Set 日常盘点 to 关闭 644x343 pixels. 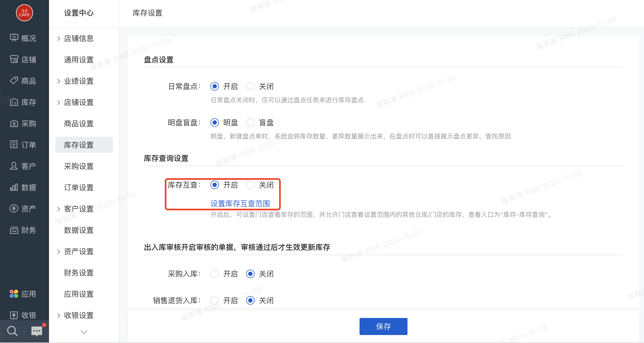[250, 86]
